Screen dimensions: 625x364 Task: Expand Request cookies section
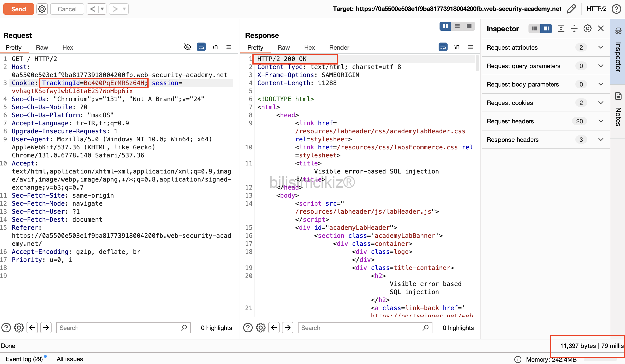pyautogui.click(x=600, y=103)
